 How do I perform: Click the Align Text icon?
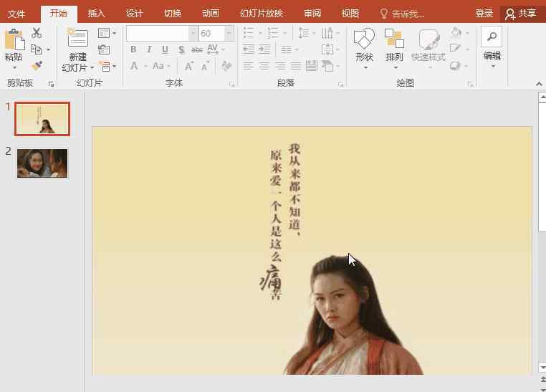(x=327, y=49)
